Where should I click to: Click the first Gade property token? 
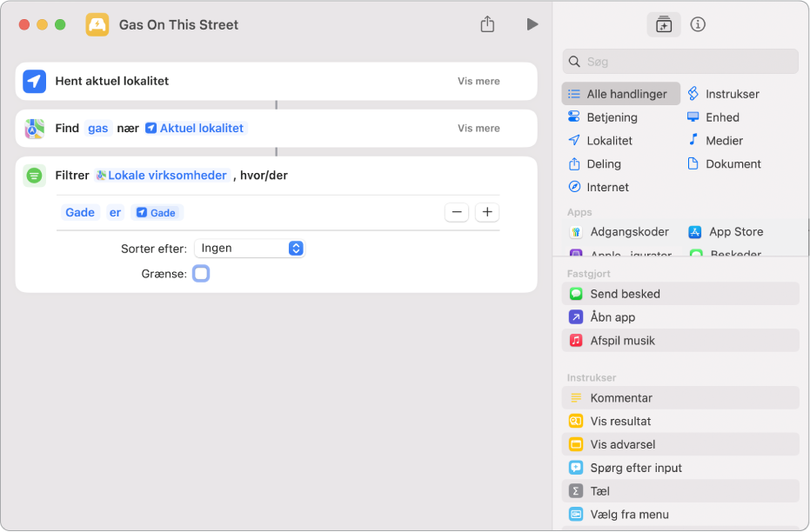click(80, 213)
